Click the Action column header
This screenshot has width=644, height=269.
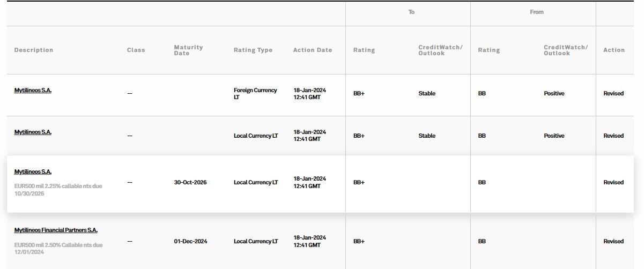[x=614, y=50]
